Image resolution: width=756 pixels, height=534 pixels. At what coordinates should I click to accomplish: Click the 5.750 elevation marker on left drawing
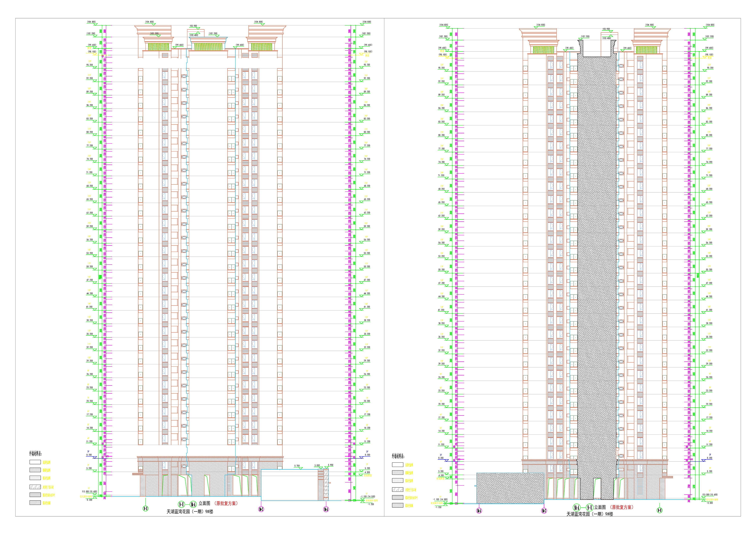point(297,466)
